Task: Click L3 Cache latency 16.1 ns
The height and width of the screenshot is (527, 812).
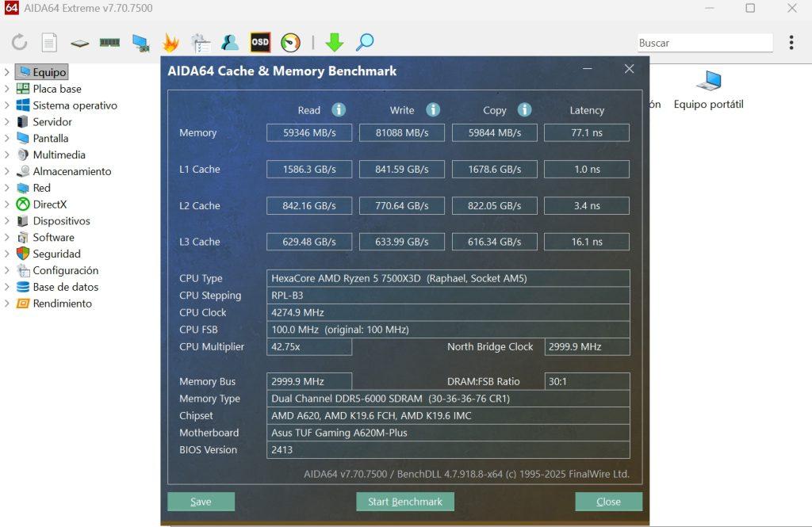Action: [587, 242]
